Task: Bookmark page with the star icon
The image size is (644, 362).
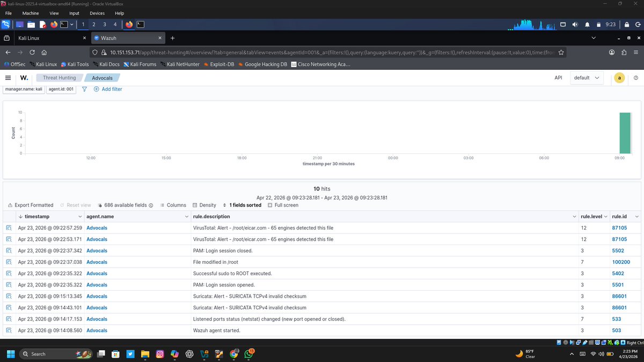Action: coord(561,53)
